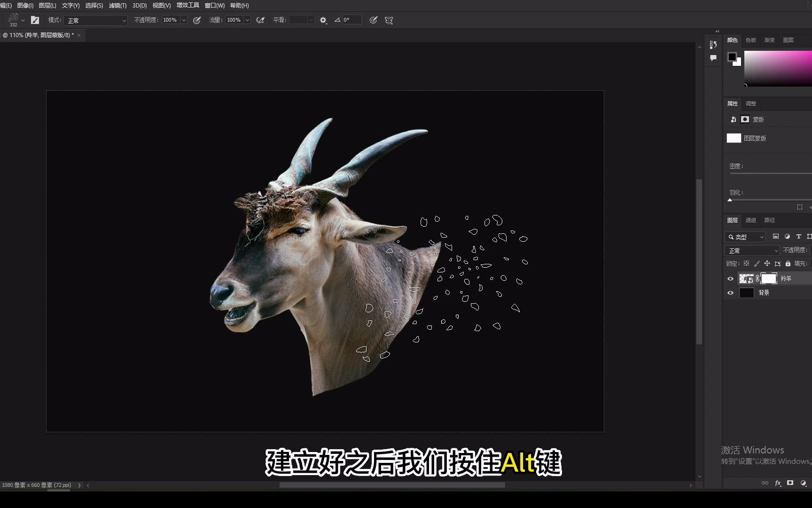
Task: Toggle pressure for opacity icon
Action: 197,20
